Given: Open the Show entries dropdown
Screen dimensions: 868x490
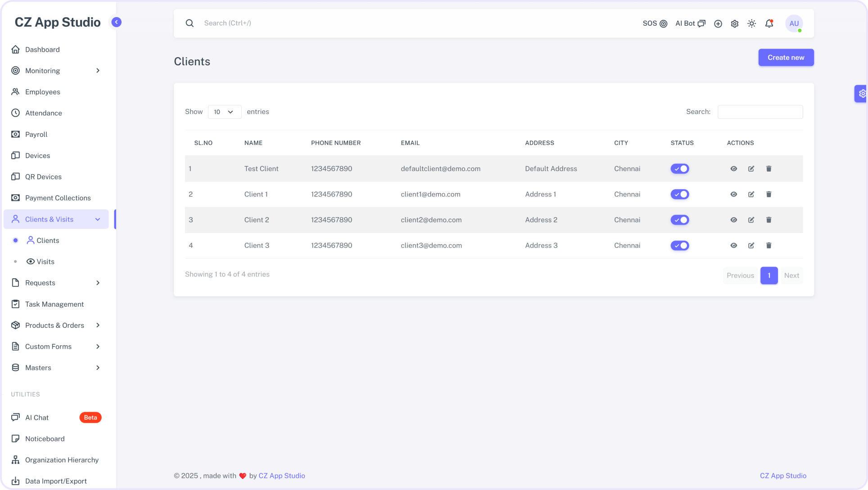Looking at the screenshot, I should 224,112.
